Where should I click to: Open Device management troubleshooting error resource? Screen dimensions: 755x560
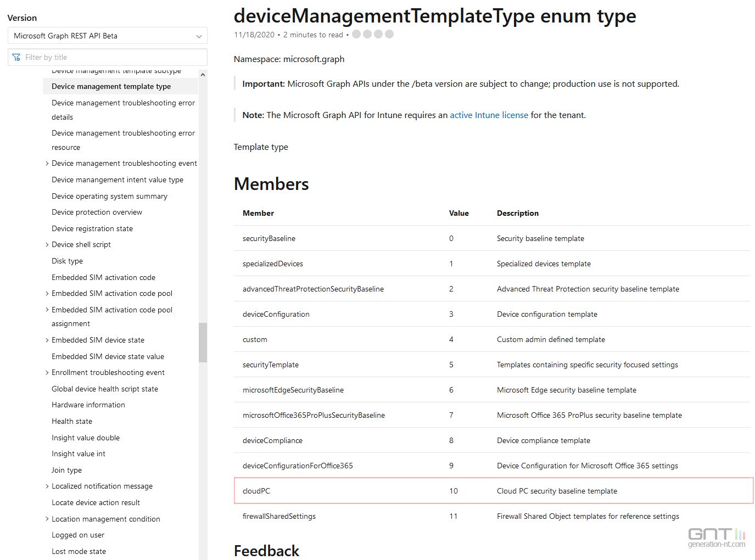pos(123,140)
